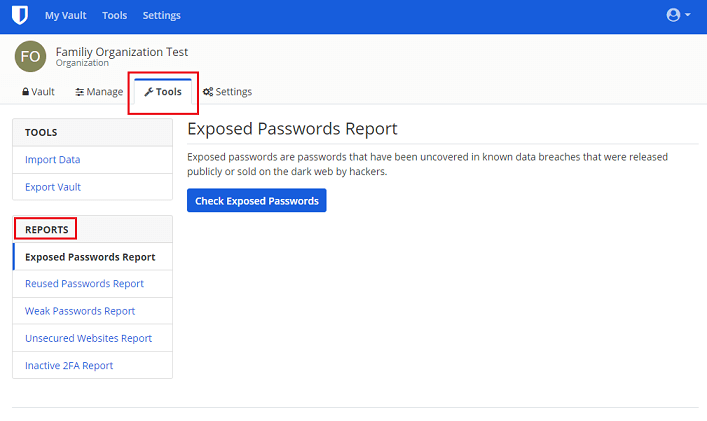Go to My Vault in top bar
The image size is (707, 421).
66,16
